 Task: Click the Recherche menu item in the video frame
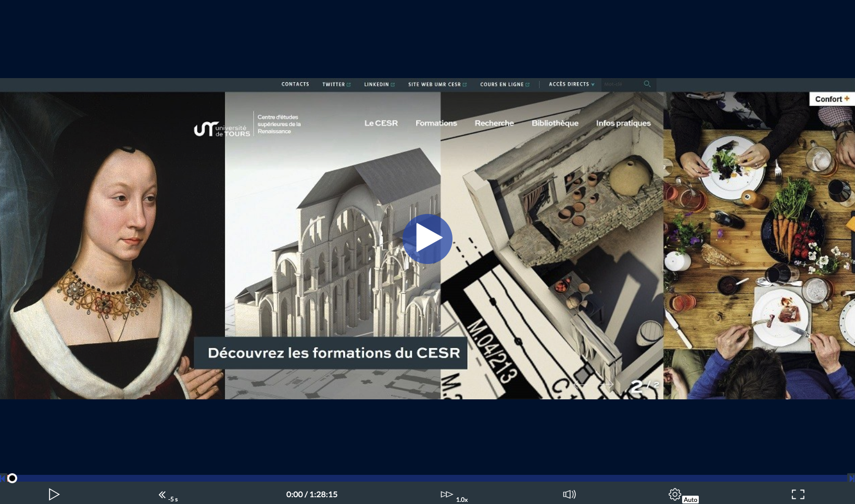494,123
